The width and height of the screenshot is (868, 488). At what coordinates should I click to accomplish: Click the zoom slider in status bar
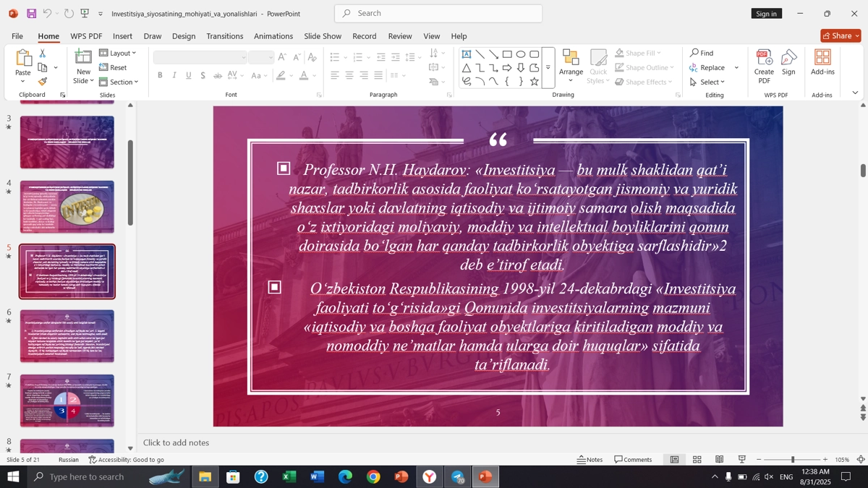(792, 460)
